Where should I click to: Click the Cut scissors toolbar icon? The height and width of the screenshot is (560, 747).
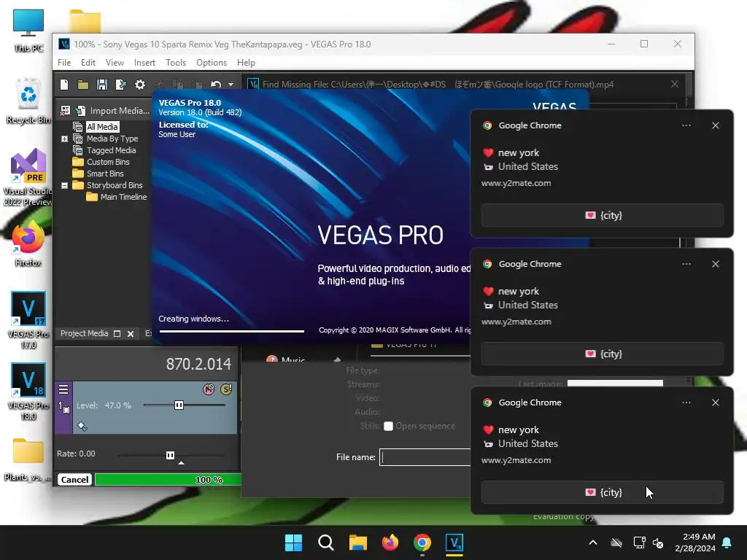[159, 85]
